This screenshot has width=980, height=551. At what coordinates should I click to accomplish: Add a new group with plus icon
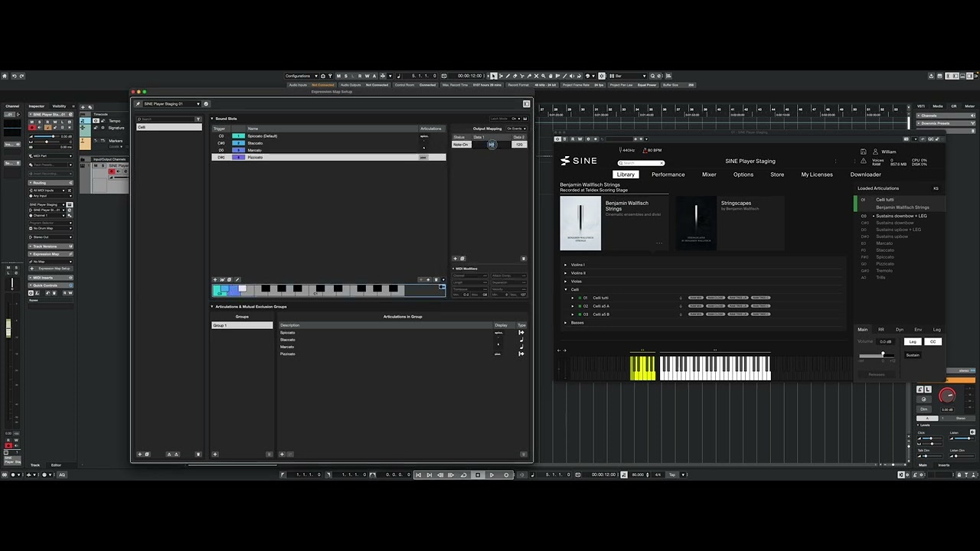[215, 454]
